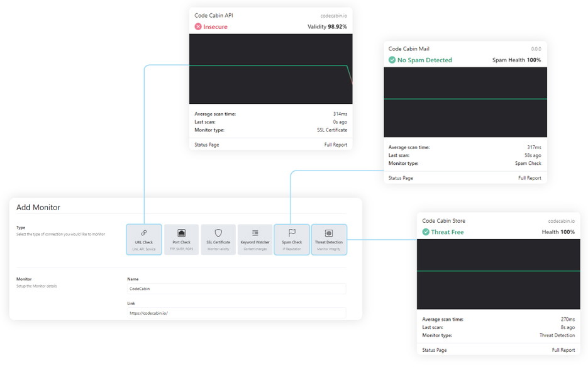Expand the Add Monitor panel title
The height and width of the screenshot is (392, 588).
pos(38,207)
